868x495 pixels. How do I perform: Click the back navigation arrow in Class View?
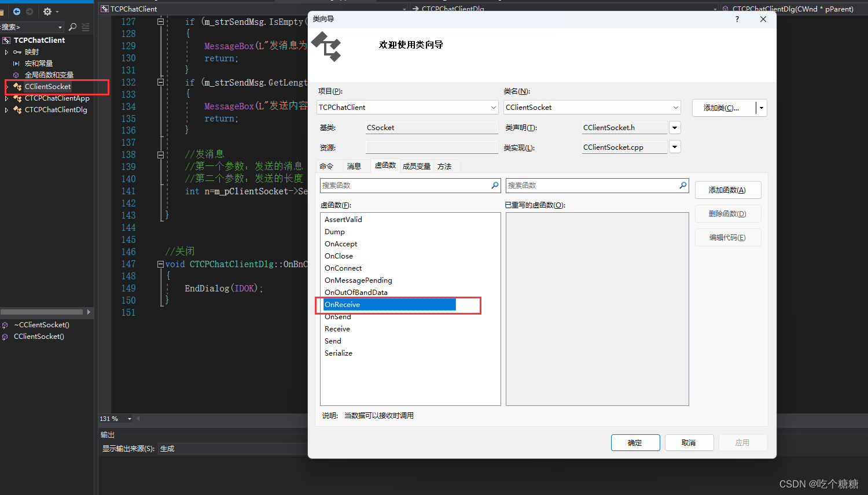pyautogui.click(x=17, y=12)
